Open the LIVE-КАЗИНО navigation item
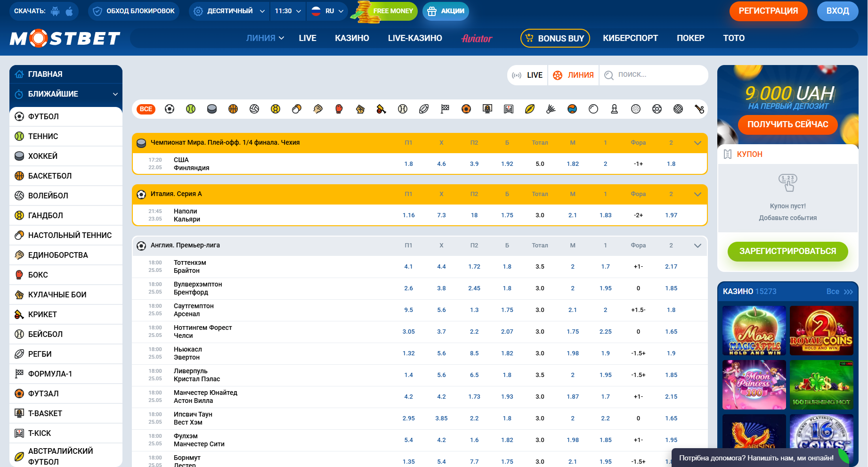The height and width of the screenshot is (467, 868). (x=415, y=38)
